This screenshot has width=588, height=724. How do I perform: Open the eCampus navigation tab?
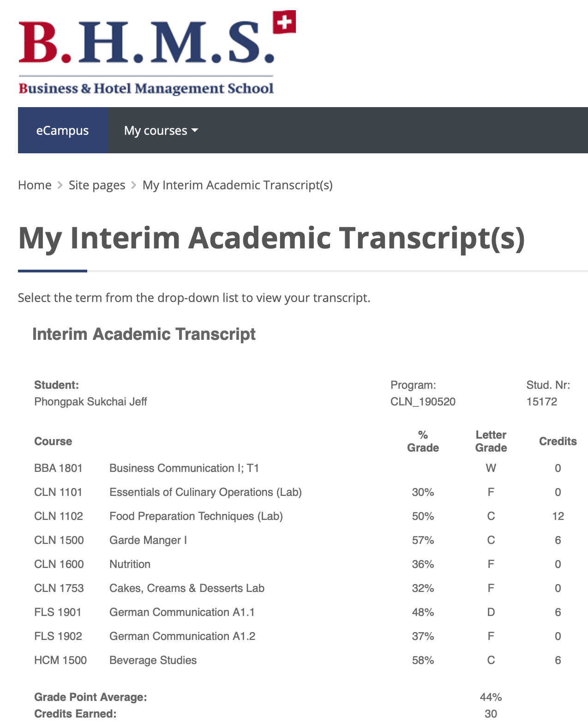[62, 130]
